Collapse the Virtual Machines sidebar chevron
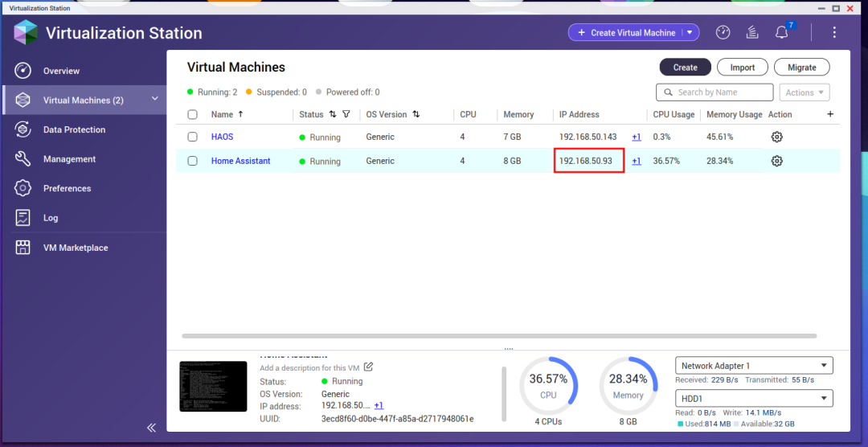The image size is (868, 447). pyautogui.click(x=155, y=99)
